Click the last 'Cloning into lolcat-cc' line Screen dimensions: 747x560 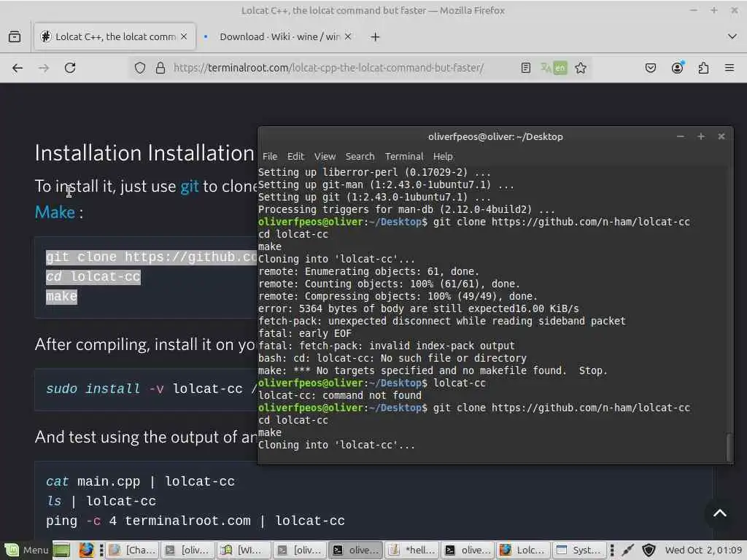(x=336, y=445)
